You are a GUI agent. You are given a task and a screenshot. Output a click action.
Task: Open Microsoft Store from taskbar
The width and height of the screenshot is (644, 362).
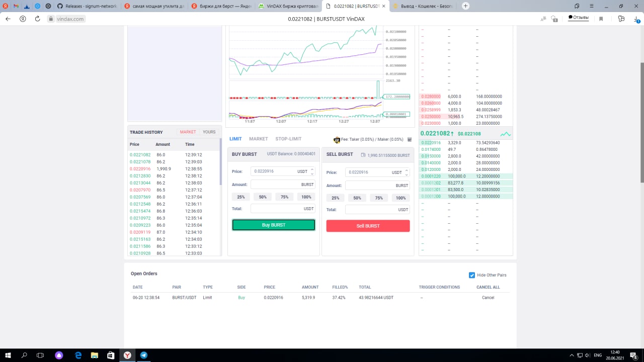click(110, 355)
